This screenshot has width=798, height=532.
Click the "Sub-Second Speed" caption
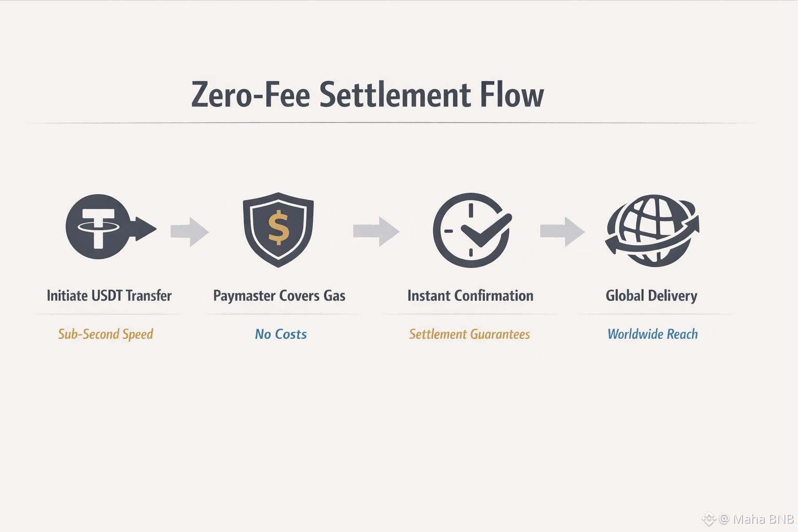pyautogui.click(x=105, y=334)
